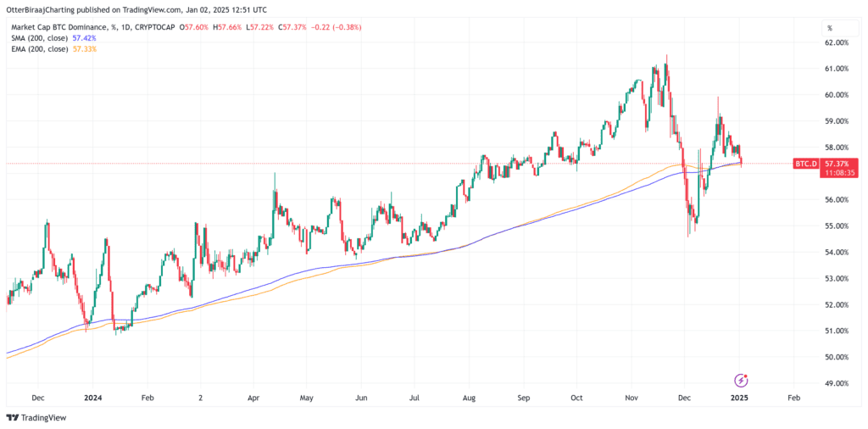Screen dimensions: 868x429
Task: Click the red BTC.D symbol tag
Action: pos(804,162)
